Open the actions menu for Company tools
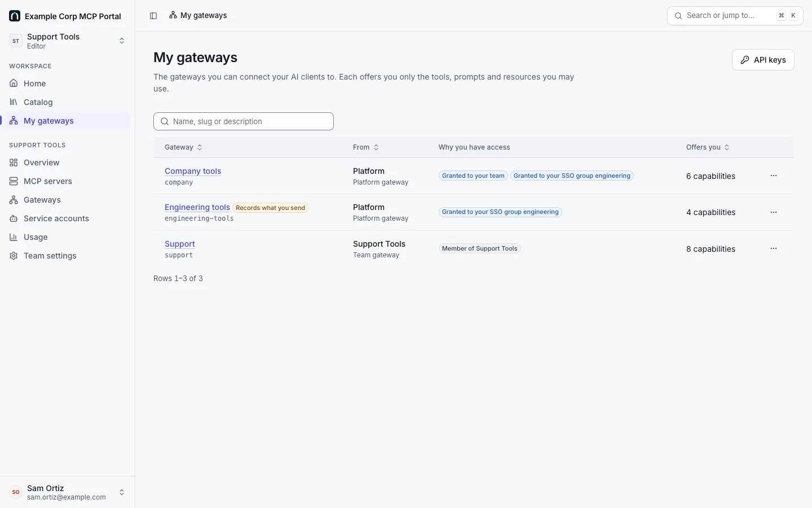Viewport: 812px width, 508px height. 774,176
